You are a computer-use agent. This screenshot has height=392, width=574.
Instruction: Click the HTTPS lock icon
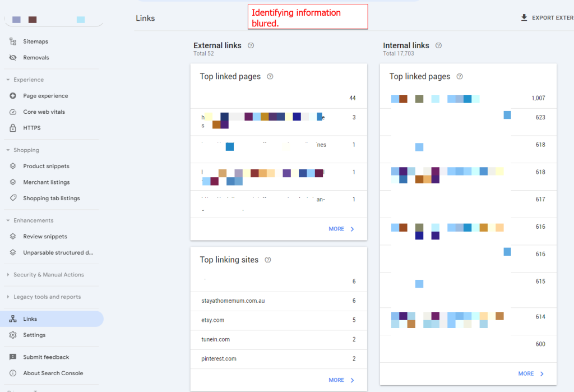(x=13, y=128)
